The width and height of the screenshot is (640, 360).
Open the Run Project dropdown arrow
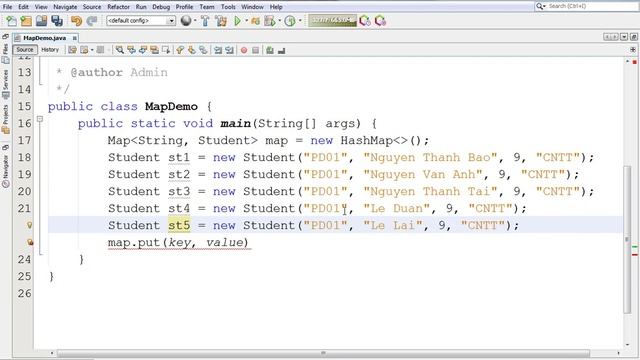[x=246, y=21]
